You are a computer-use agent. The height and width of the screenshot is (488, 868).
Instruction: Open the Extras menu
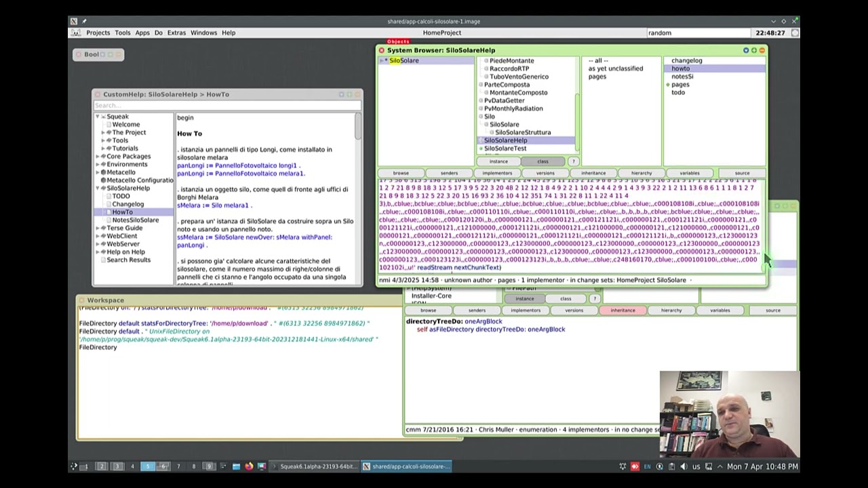pyautogui.click(x=176, y=33)
